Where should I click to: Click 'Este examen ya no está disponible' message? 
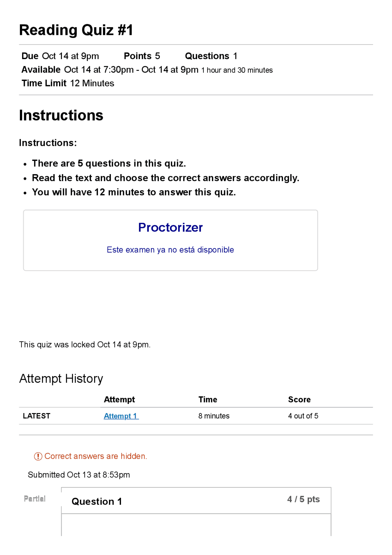(x=170, y=250)
